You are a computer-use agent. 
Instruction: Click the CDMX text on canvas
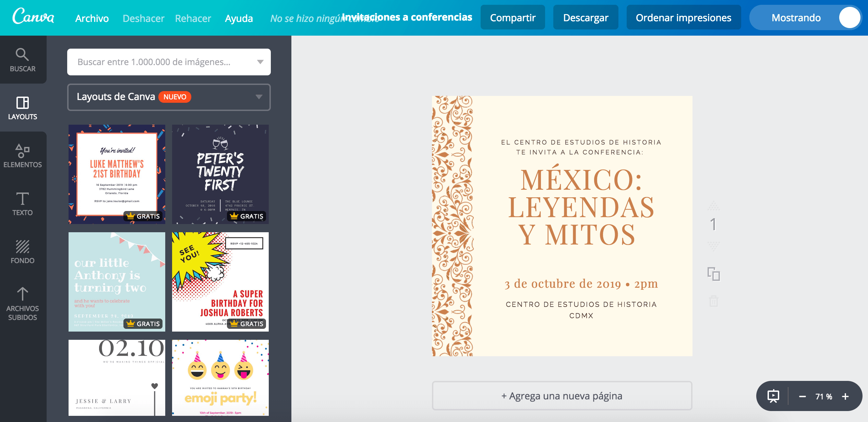tap(581, 315)
